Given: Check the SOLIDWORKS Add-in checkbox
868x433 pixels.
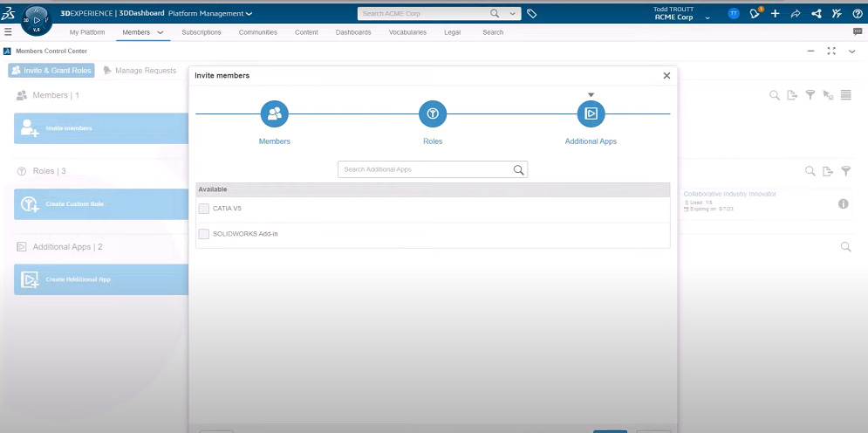Looking at the screenshot, I should [x=204, y=234].
